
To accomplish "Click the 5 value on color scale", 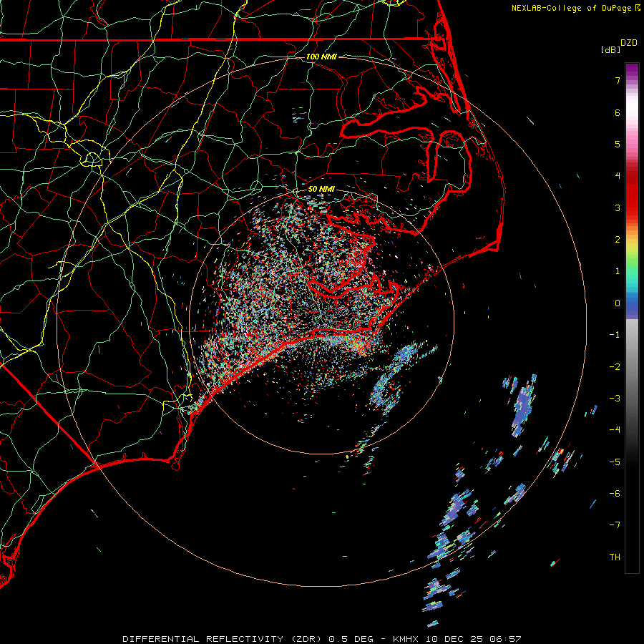I will coord(618,144).
